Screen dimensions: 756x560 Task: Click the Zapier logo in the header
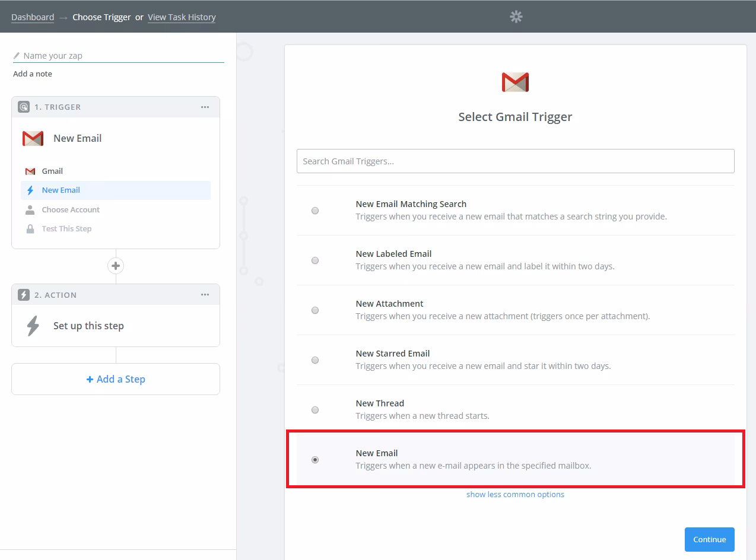click(516, 17)
